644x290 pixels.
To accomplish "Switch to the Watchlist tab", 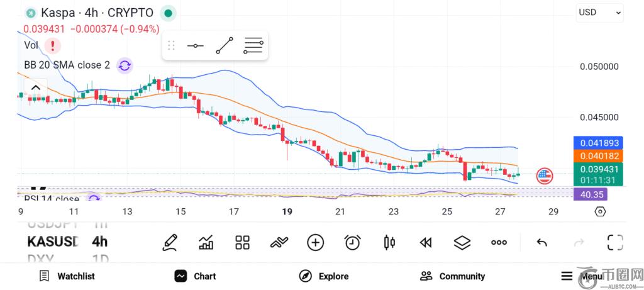I will tap(67, 276).
